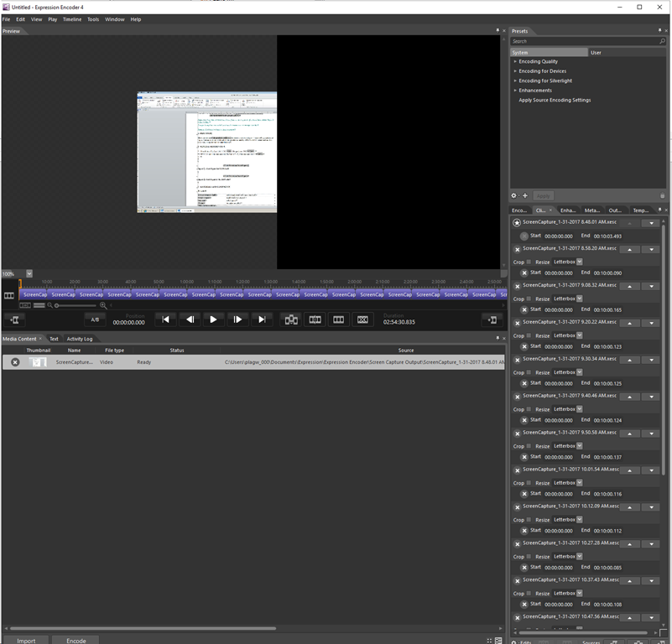The width and height of the screenshot is (672, 644).
Task: Click the A/B compare button
Action: (95, 319)
